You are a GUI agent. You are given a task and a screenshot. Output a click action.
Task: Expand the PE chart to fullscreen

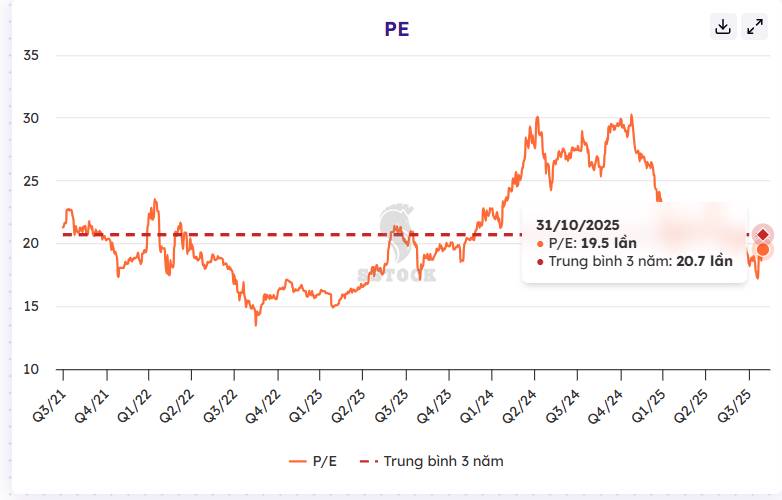coord(755,27)
